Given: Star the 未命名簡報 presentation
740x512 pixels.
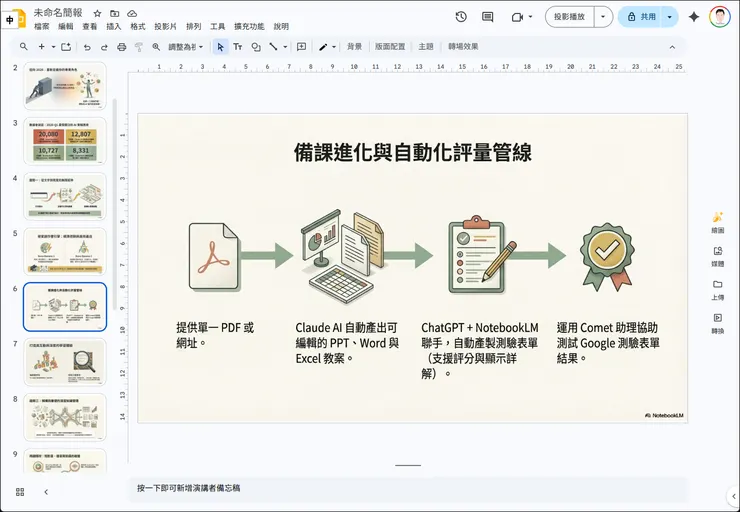Looking at the screenshot, I should pyautogui.click(x=97, y=13).
